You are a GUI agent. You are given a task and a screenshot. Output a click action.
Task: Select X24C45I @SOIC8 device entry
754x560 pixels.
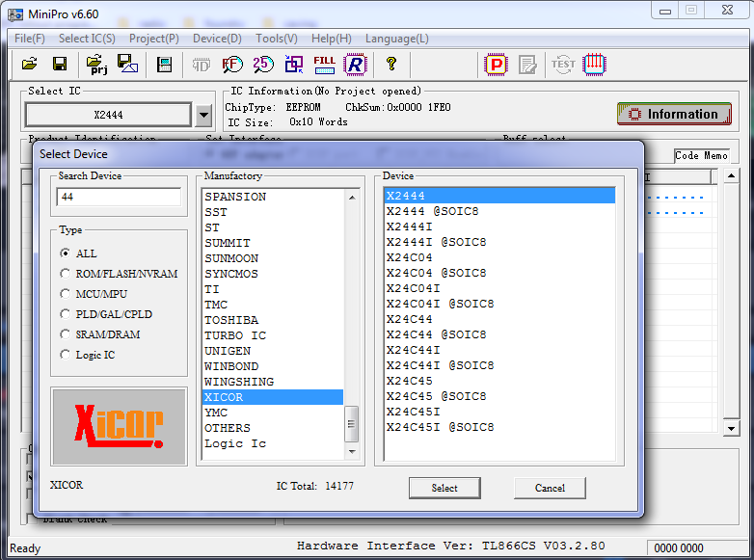(499, 427)
